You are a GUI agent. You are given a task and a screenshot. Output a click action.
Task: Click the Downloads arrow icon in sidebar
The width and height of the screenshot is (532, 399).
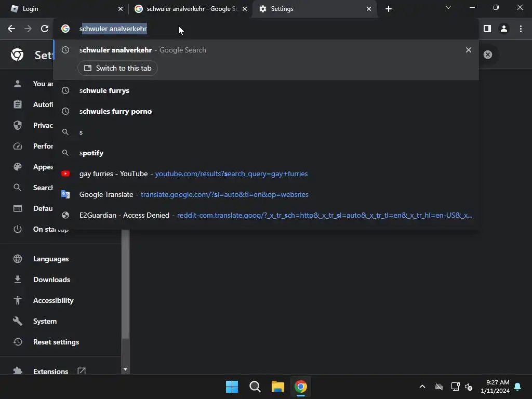[x=18, y=280]
